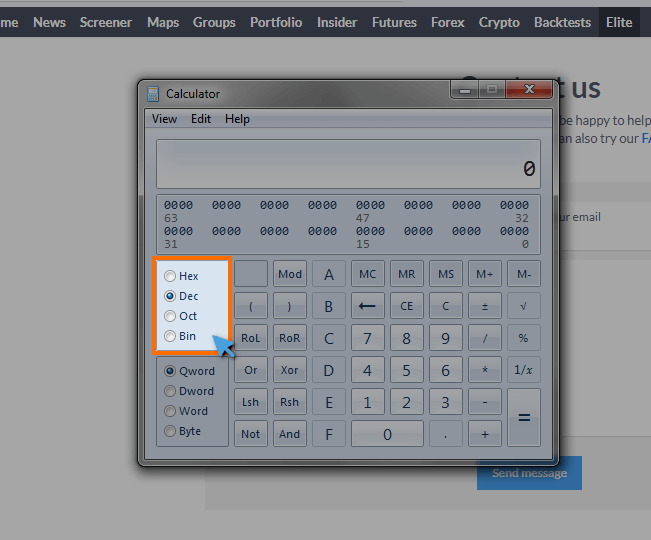
Task: Select the Dec radio button
Action: (170, 296)
